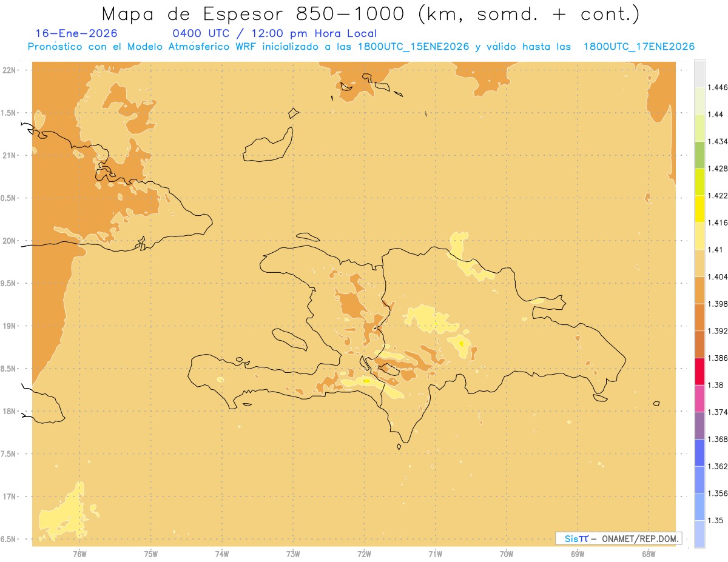This screenshot has height=562, width=728.
Task: Pick the pink swatch between 1.374 and 1.38
Action: click(699, 398)
